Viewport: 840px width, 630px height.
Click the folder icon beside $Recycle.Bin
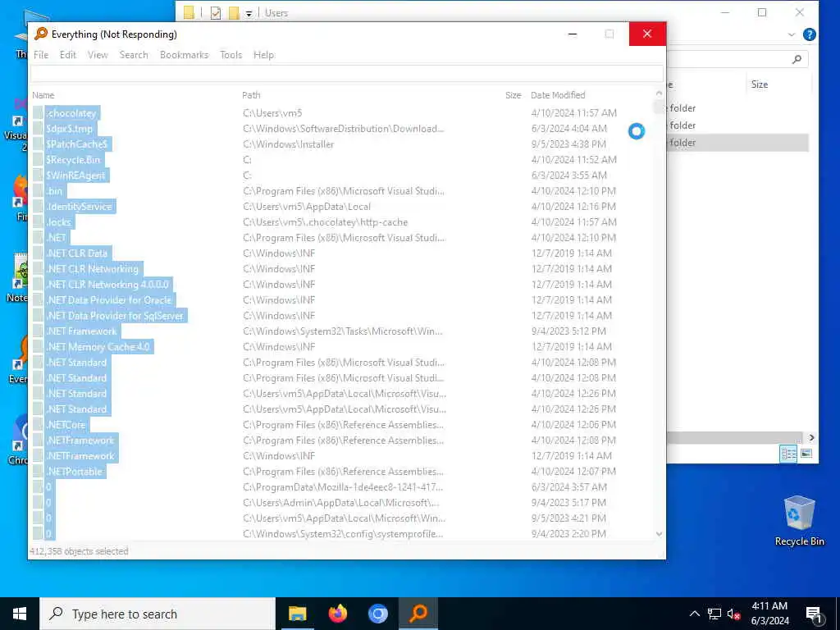38,160
